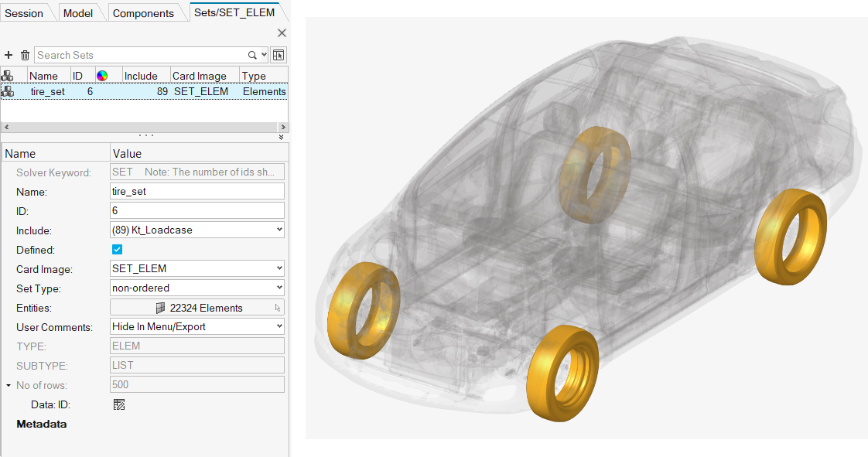868x457 pixels.
Task: Click the Name field containing tire_set
Action: point(198,191)
